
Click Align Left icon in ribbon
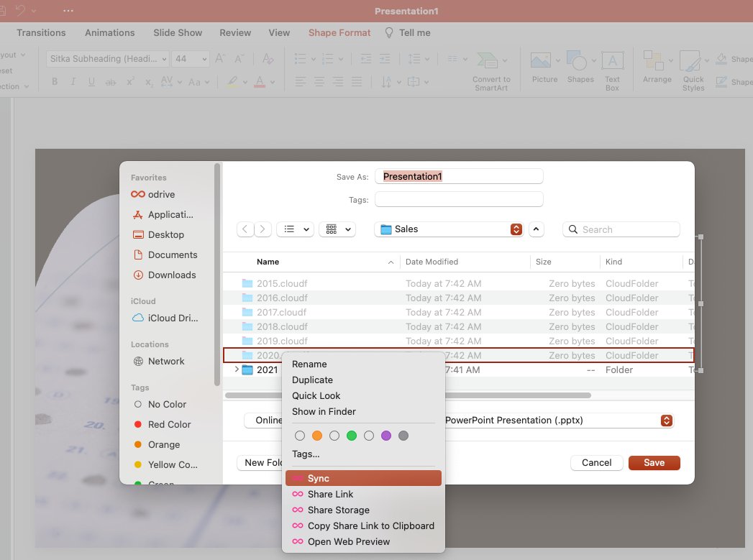(x=301, y=81)
